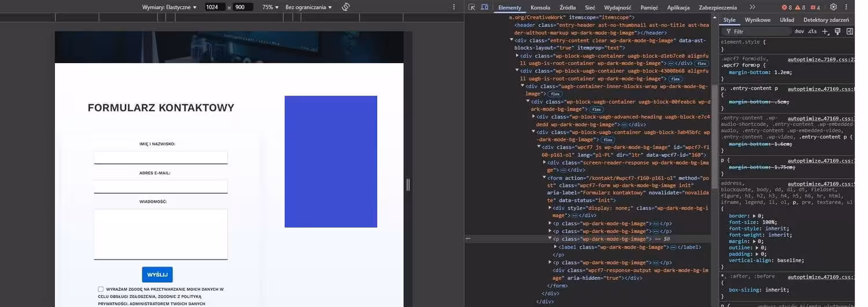The height and width of the screenshot is (307, 868).
Task: Toggle rendering emulations paintbrush icon
Action: pos(837,31)
